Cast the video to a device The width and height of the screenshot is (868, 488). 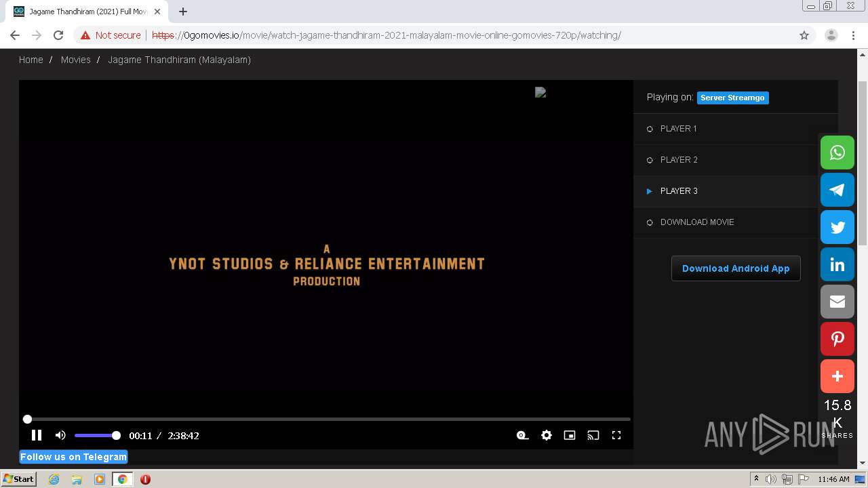click(593, 435)
